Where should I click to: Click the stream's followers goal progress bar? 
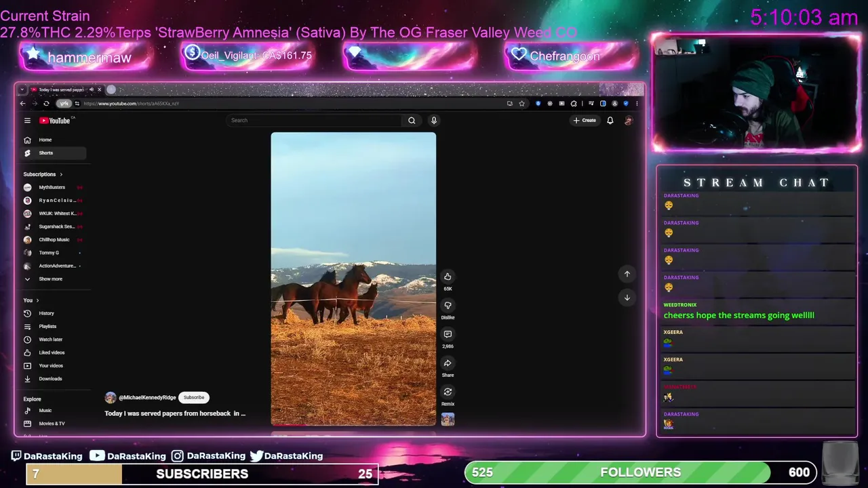(x=641, y=472)
